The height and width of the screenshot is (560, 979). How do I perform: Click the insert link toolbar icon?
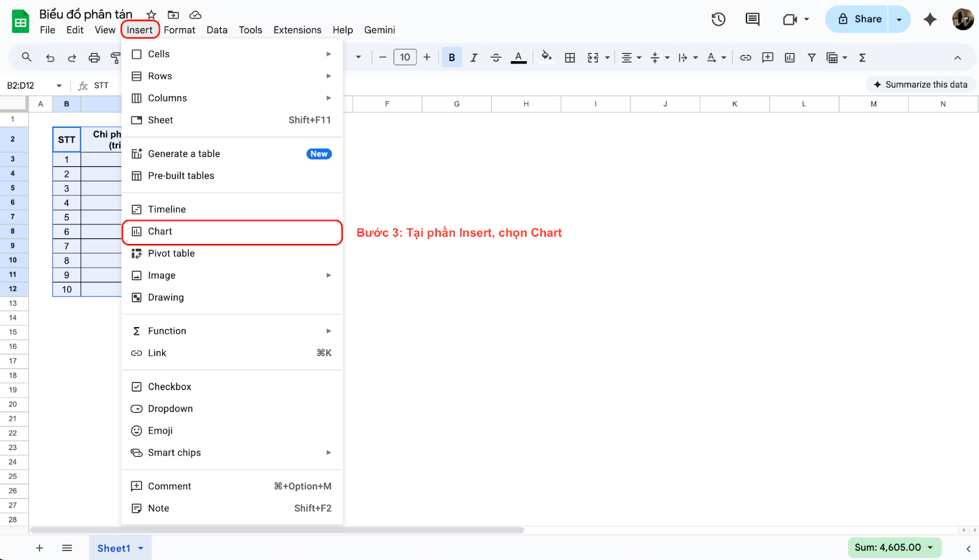pyautogui.click(x=745, y=57)
